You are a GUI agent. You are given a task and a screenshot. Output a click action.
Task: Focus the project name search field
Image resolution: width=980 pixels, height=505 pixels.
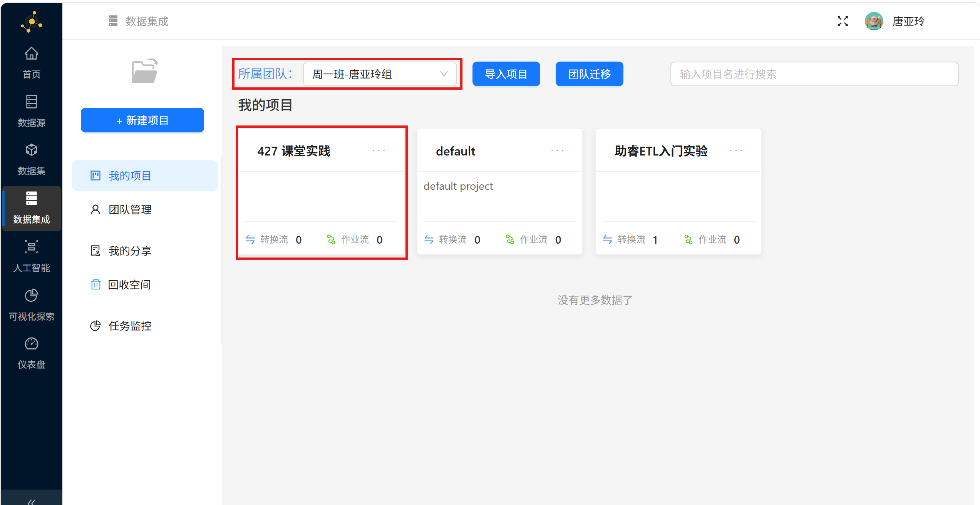click(x=814, y=74)
